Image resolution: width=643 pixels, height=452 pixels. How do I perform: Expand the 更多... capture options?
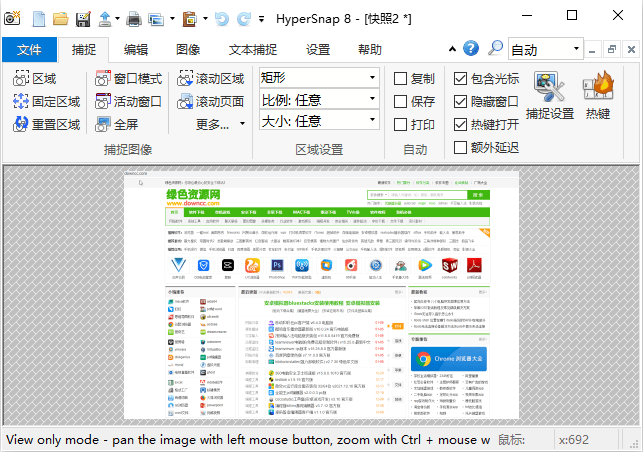[x=220, y=124]
